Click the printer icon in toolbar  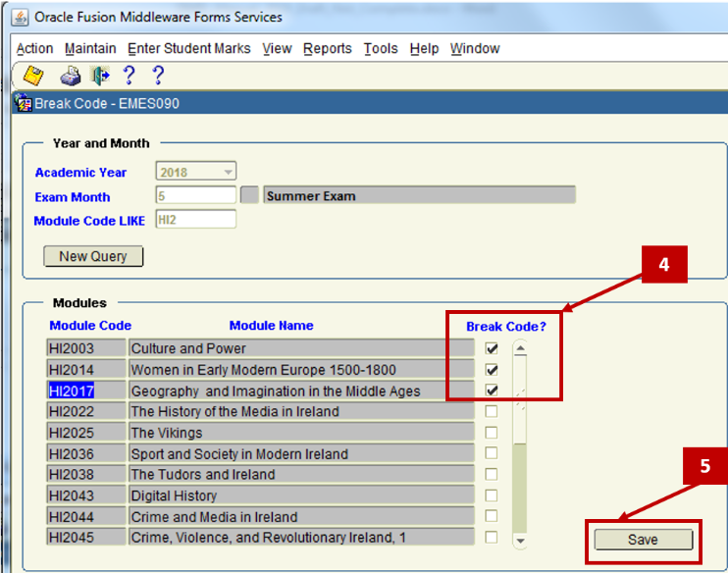click(71, 76)
